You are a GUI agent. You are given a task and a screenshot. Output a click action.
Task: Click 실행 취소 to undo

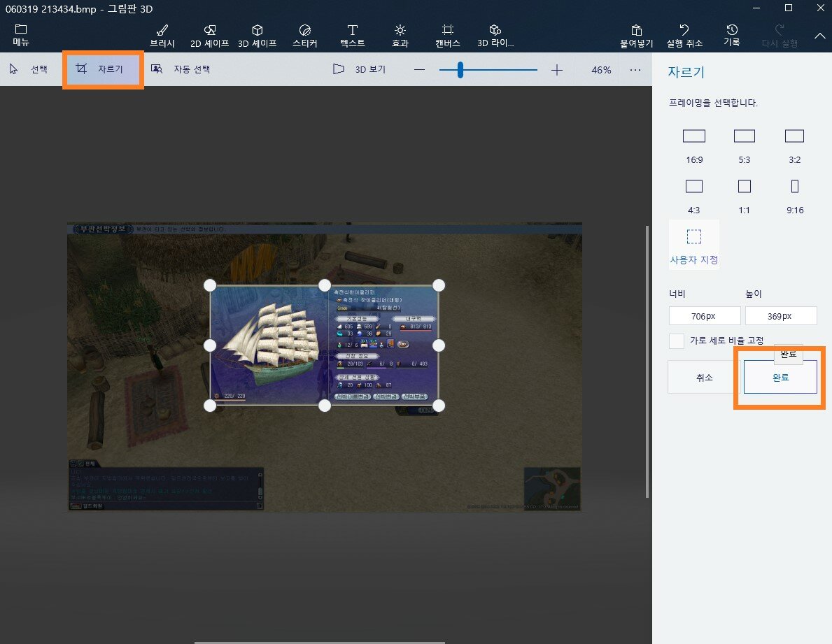pos(684,36)
